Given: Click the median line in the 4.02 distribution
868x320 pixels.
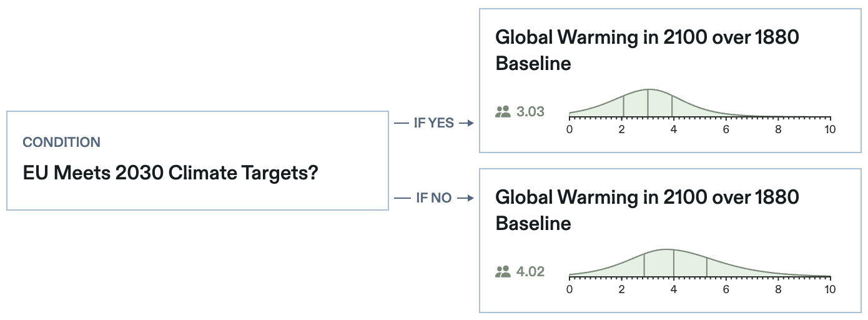Looking at the screenshot, I should point(674,262).
